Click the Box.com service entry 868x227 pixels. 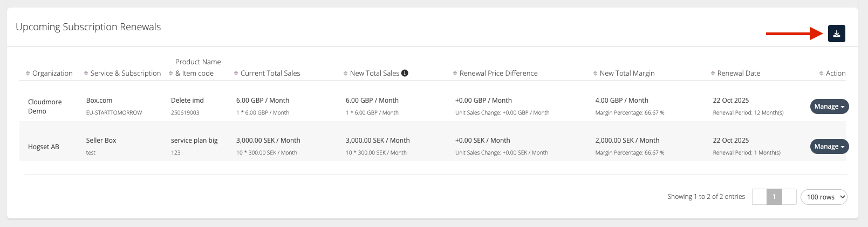click(99, 101)
